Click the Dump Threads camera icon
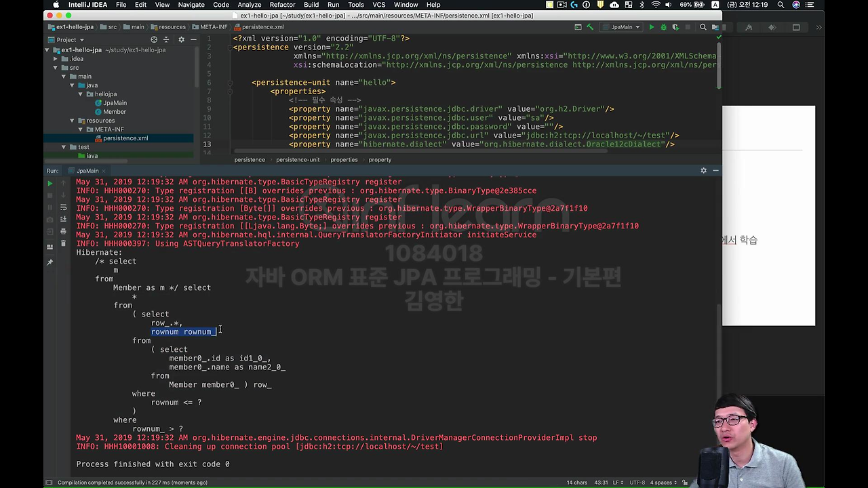This screenshot has width=868, height=488. (50, 220)
